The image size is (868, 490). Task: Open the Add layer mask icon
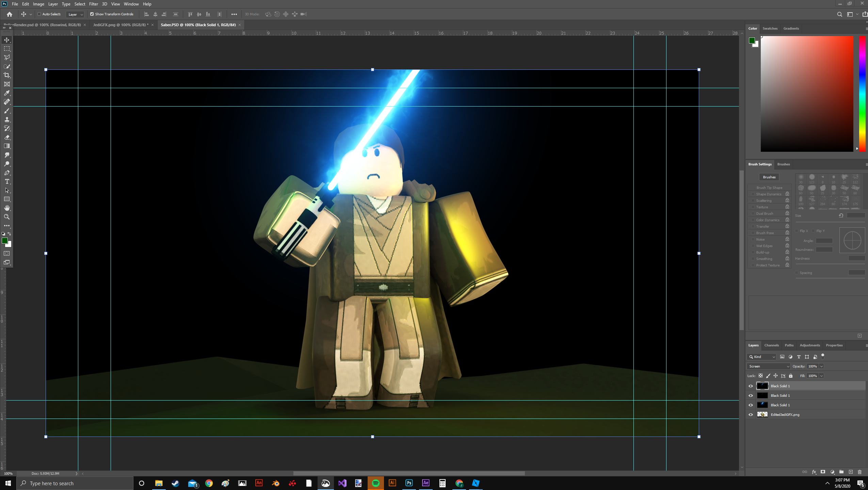(822, 472)
